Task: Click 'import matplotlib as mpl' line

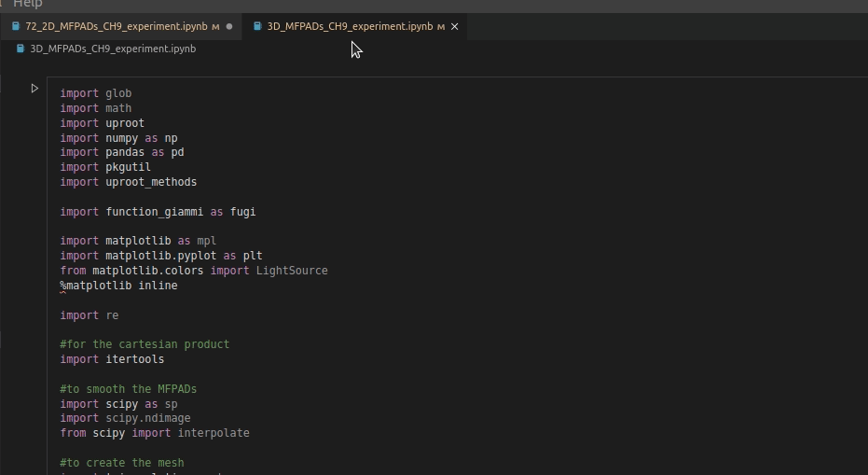Action: tap(138, 241)
